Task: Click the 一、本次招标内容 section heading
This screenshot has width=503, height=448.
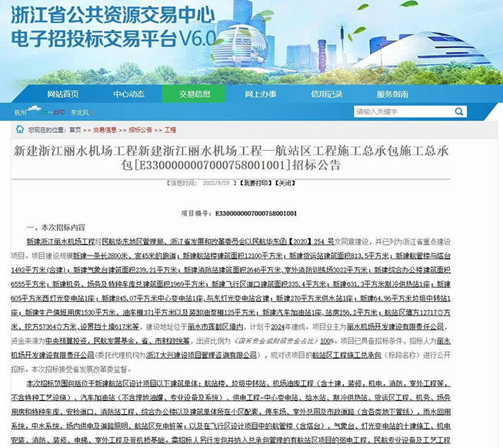Action: pyautogui.click(x=56, y=228)
